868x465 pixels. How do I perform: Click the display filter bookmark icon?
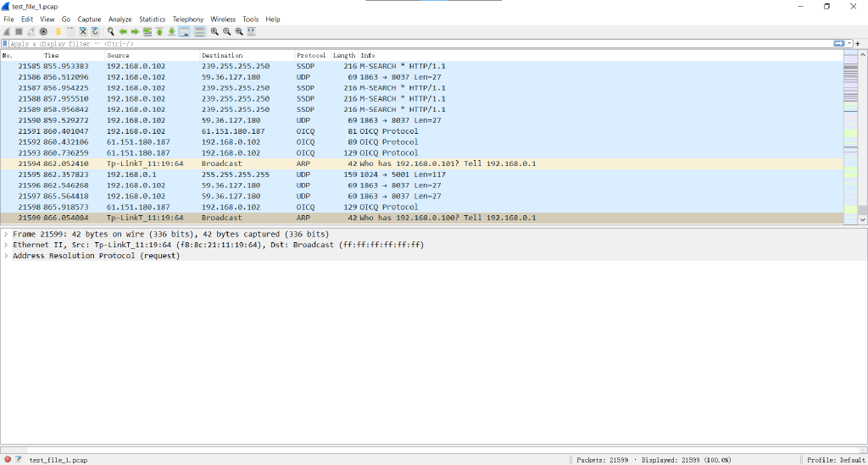click(x=5, y=43)
